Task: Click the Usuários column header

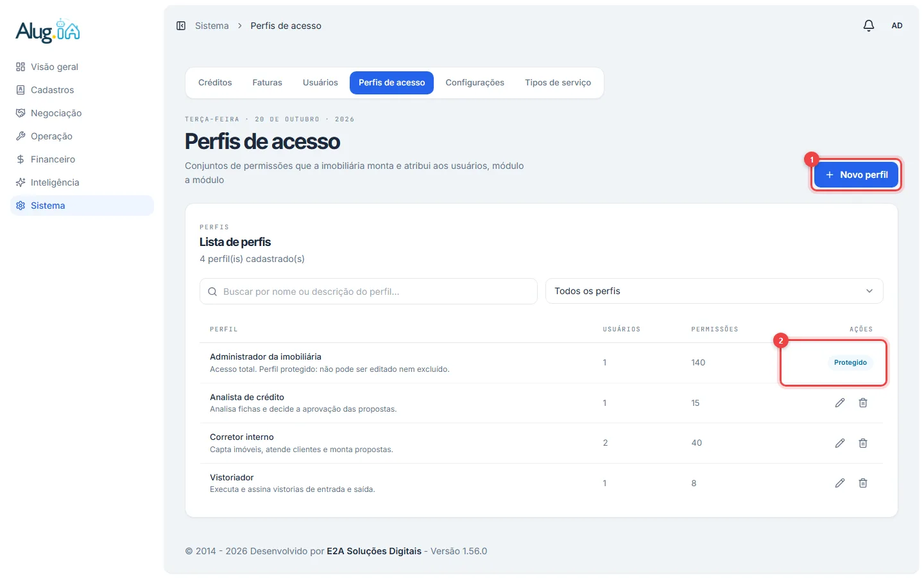Action: tap(621, 329)
